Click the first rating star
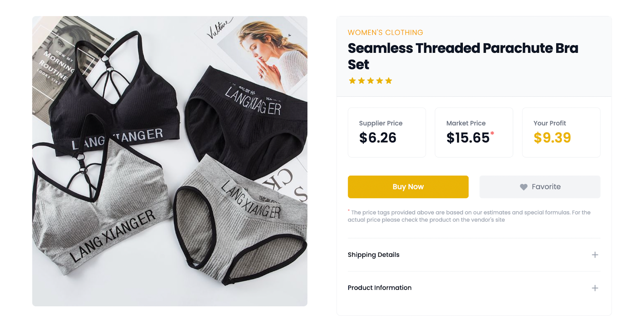Screen dimensions: 644x318 point(352,81)
